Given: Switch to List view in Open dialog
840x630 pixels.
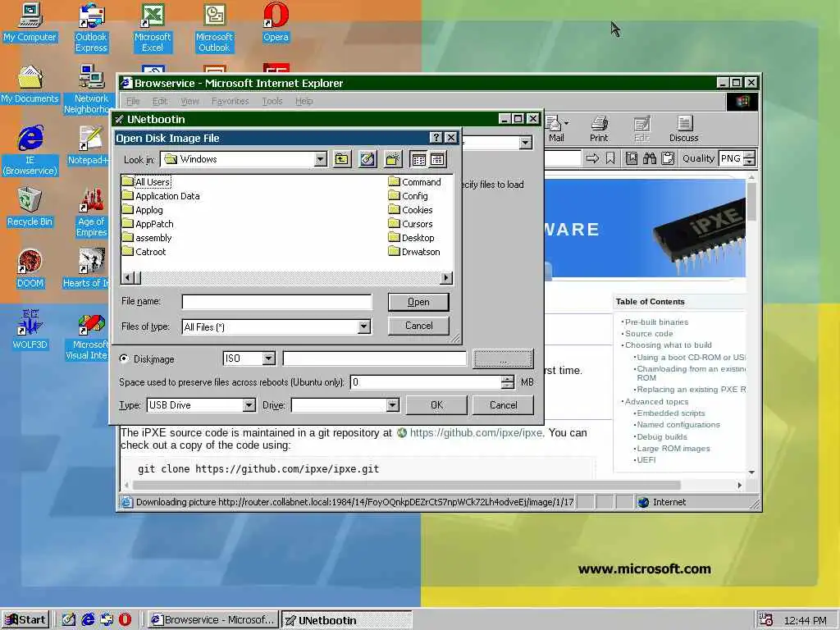Looking at the screenshot, I should pyautogui.click(x=419, y=159).
